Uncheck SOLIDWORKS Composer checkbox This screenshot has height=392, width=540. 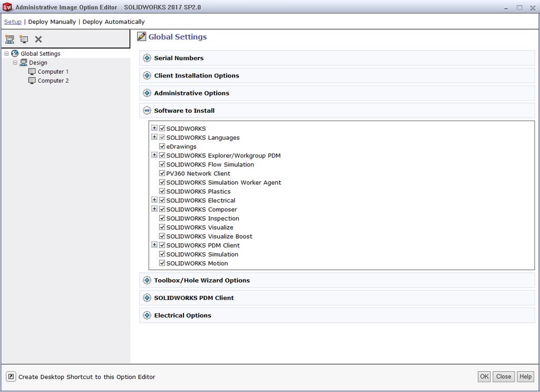pos(162,209)
